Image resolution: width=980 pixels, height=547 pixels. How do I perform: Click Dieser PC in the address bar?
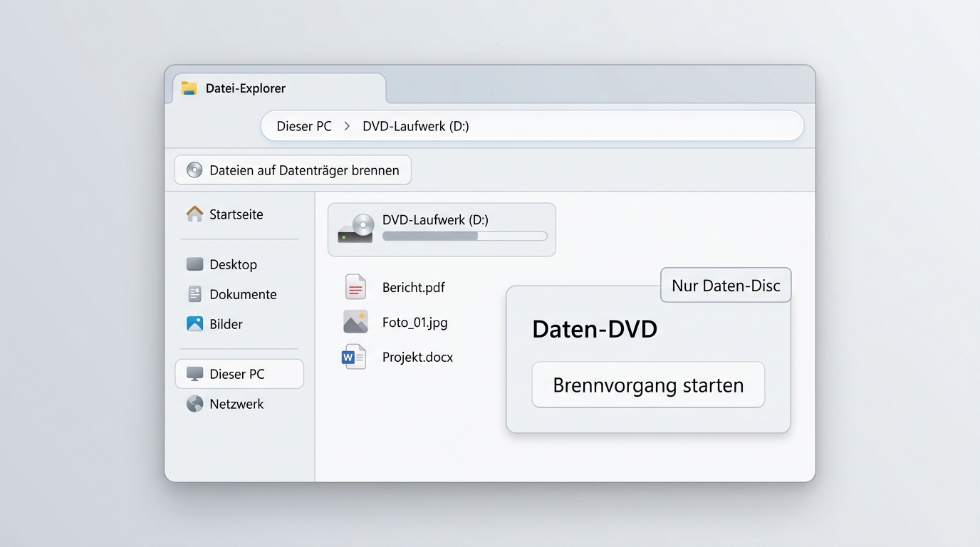point(304,126)
